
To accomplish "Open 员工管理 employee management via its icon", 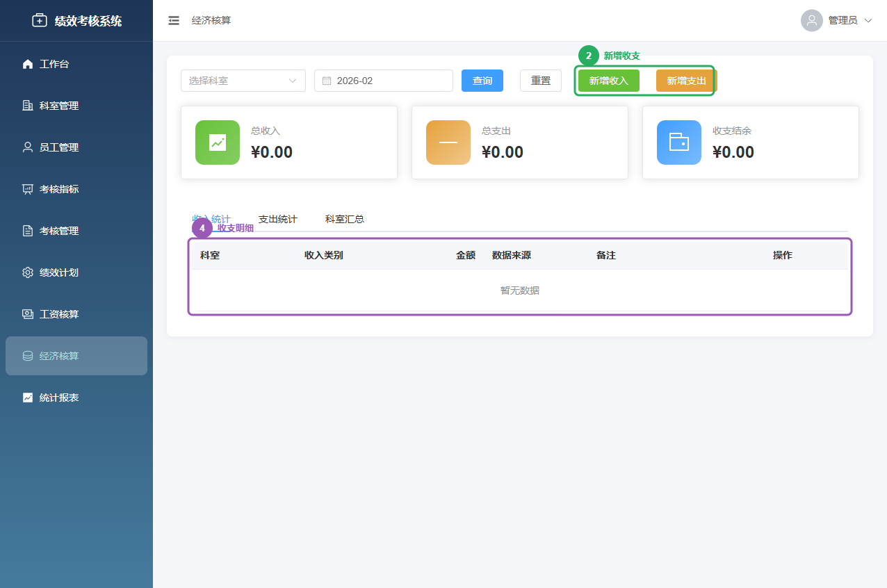I will pyautogui.click(x=28, y=147).
